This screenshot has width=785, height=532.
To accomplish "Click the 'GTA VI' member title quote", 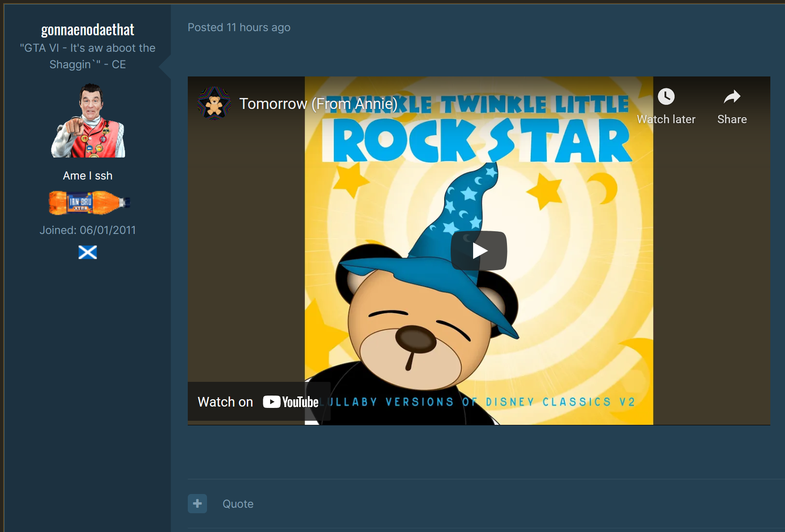I will [87, 56].
